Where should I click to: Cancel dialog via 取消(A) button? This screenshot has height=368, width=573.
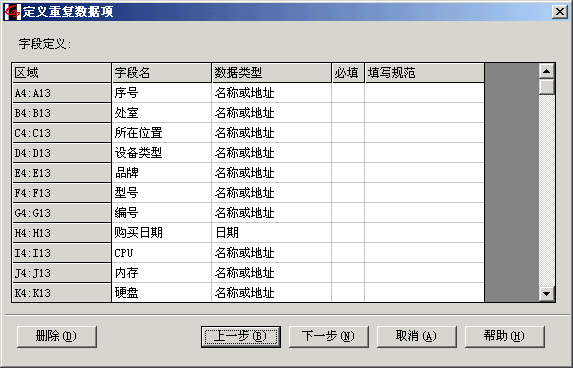pyautogui.click(x=417, y=336)
